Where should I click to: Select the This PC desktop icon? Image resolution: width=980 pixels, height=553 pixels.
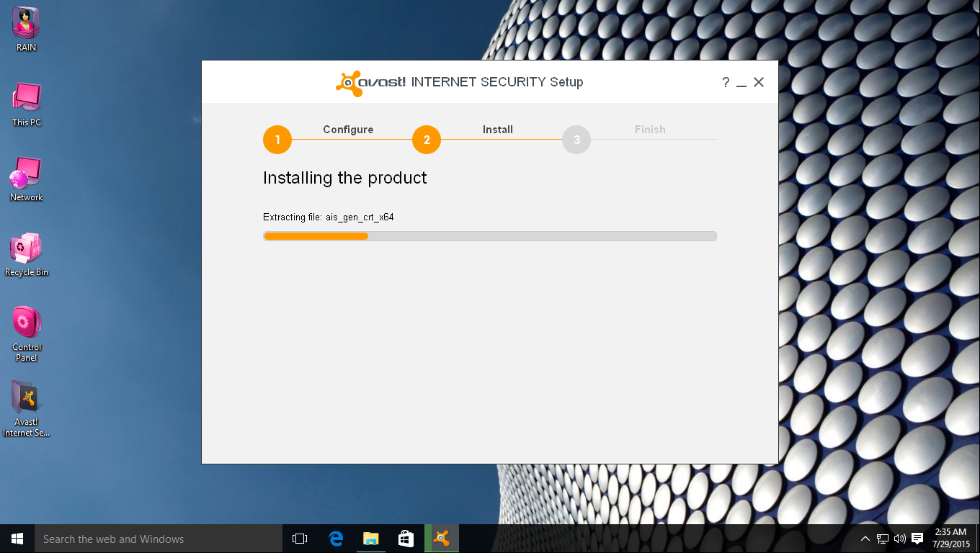coord(27,104)
